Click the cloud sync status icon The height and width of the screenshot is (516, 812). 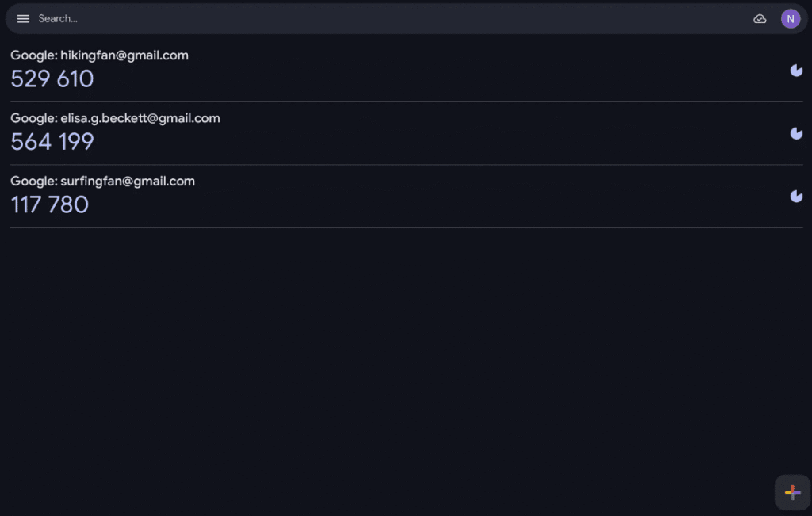[760, 19]
